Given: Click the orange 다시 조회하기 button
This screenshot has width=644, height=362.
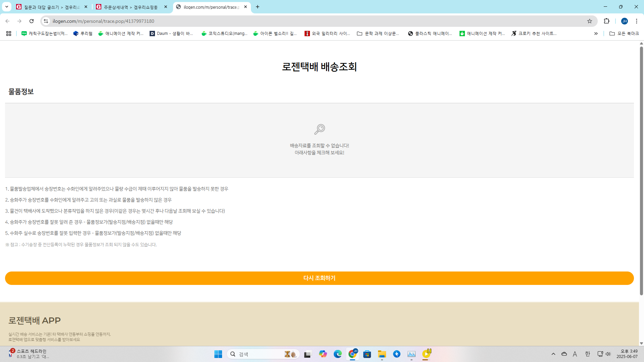Looking at the screenshot, I should coord(319,278).
